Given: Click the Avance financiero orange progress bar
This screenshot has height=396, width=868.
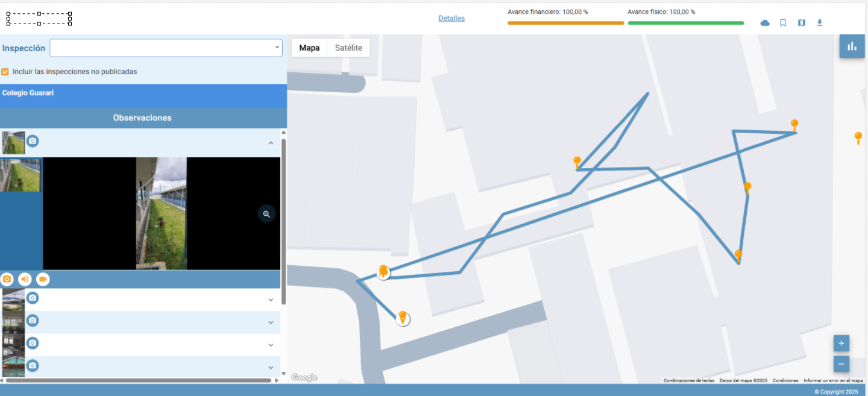Looking at the screenshot, I should click(565, 23).
